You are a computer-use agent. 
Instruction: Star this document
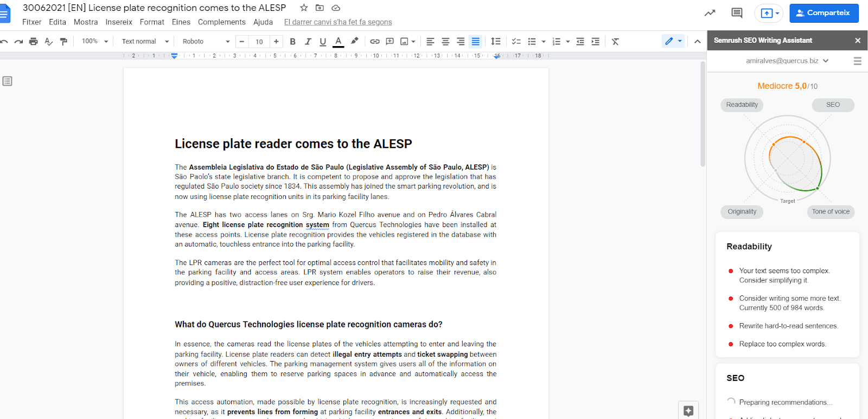(x=304, y=8)
